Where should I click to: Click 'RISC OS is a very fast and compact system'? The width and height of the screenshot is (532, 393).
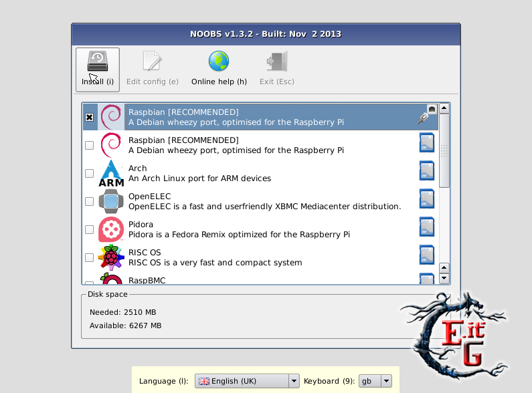pyautogui.click(x=215, y=263)
